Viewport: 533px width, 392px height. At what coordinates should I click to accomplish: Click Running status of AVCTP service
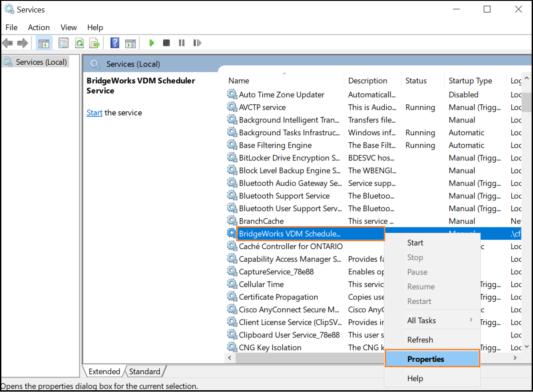pos(420,107)
